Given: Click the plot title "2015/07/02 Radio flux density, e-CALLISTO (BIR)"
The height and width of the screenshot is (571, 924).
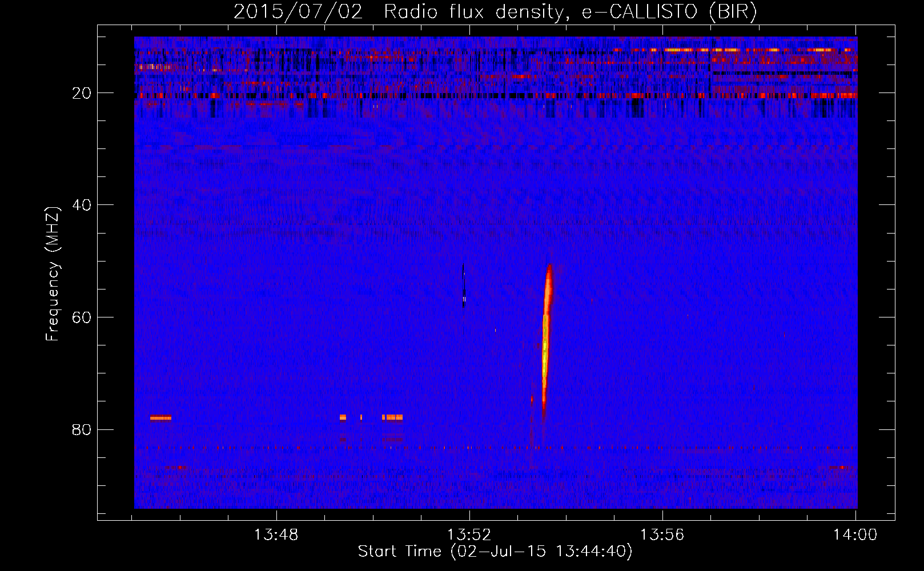Looking at the screenshot, I should tap(495, 11).
